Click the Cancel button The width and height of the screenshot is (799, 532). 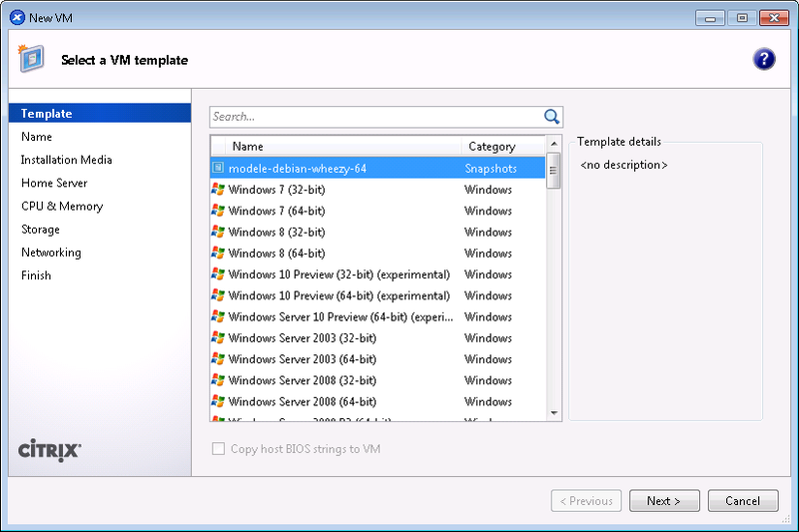pyautogui.click(x=743, y=501)
